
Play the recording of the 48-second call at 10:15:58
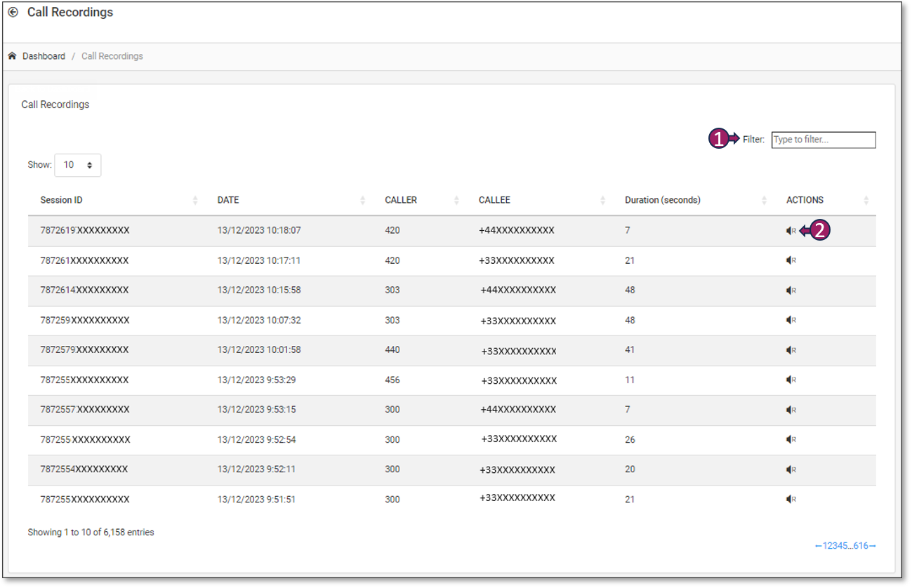(x=791, y=290)
